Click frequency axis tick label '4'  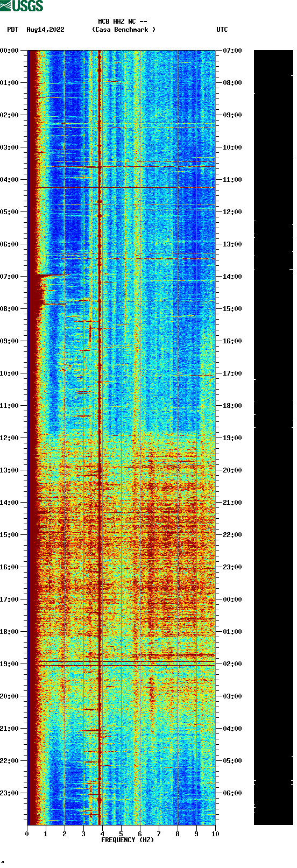102,834
